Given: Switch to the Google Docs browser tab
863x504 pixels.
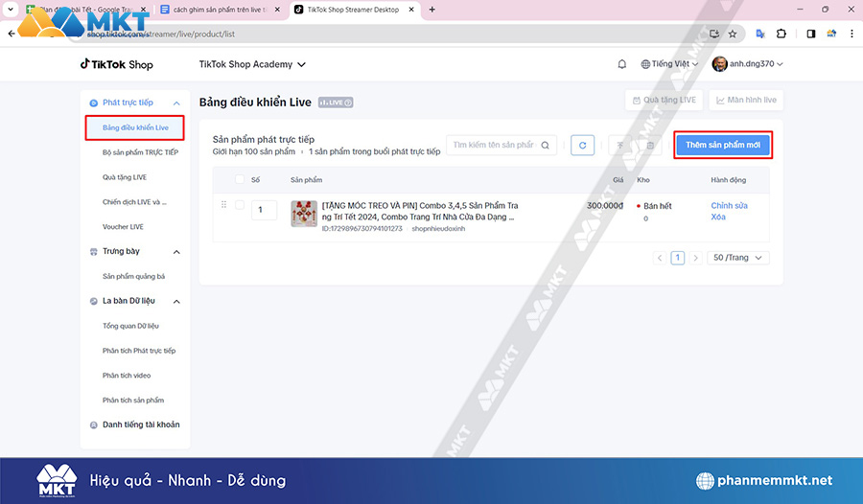Looking at the screenshot, I should click(x=220, y=10).
